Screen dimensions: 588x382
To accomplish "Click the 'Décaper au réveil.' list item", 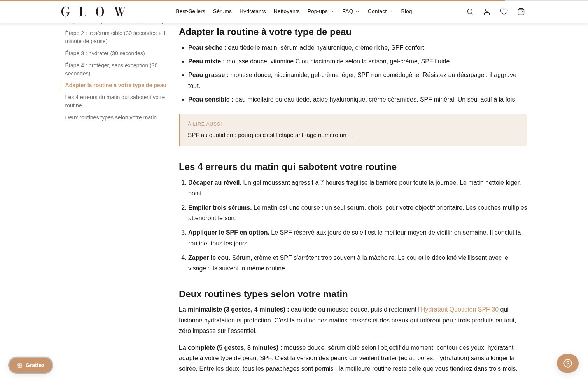I will coord(215,183).
